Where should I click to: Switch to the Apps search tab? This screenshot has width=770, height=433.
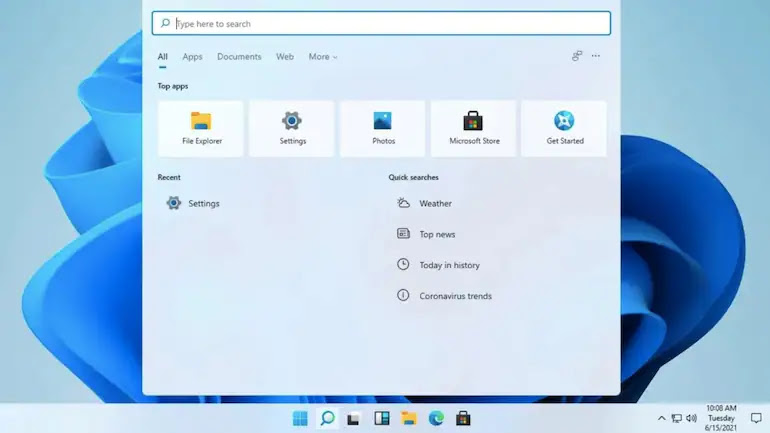click(192, 57)
